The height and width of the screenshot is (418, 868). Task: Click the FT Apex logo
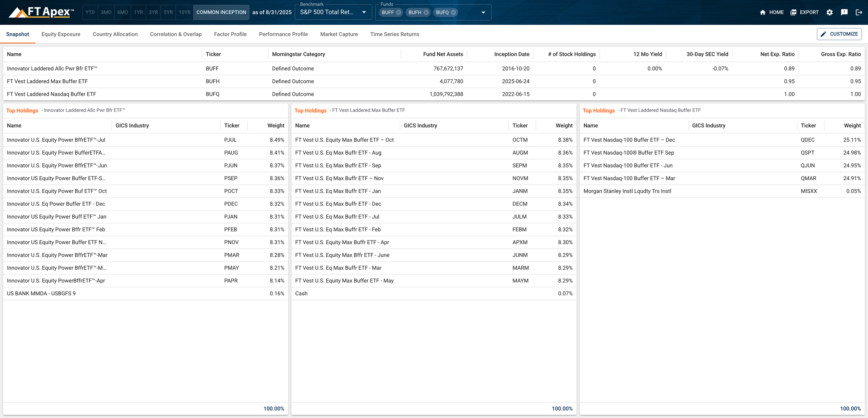(41, 12)
